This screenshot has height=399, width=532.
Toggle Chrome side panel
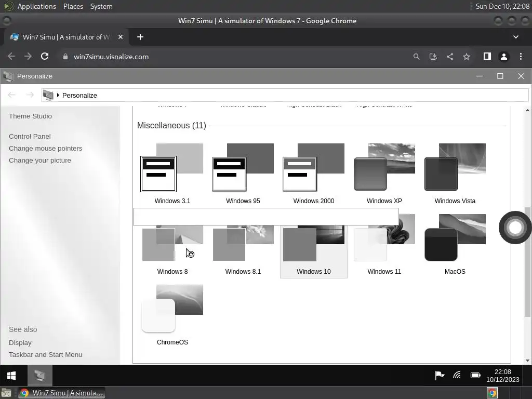tap(487, 56)
